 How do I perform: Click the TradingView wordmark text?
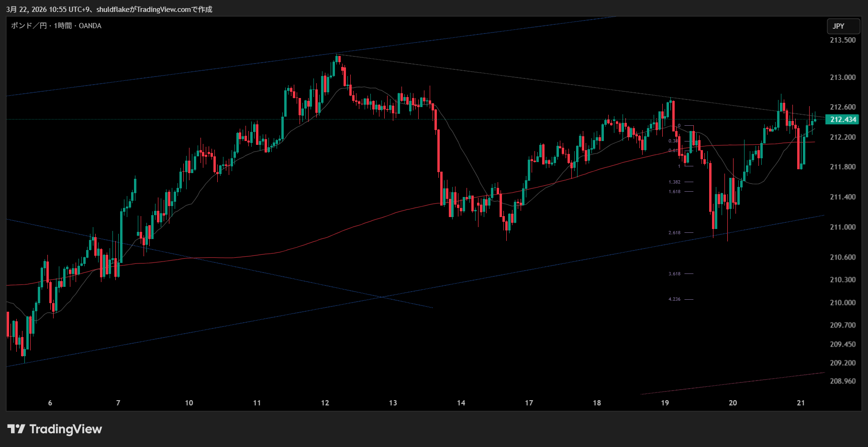click(66, 429)
